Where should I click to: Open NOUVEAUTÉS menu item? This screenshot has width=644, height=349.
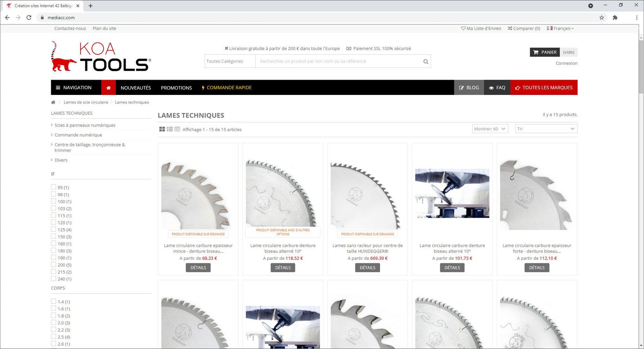[136, 88]
